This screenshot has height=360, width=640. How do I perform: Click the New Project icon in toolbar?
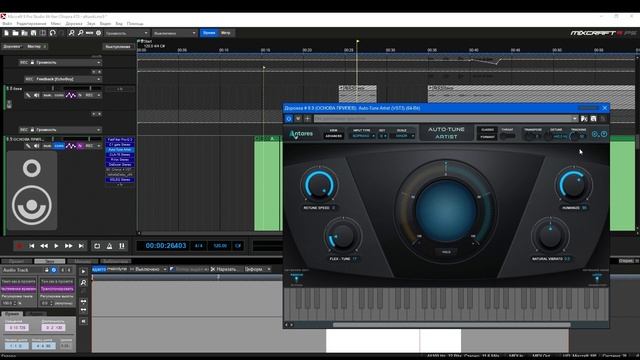click(7, 33)
